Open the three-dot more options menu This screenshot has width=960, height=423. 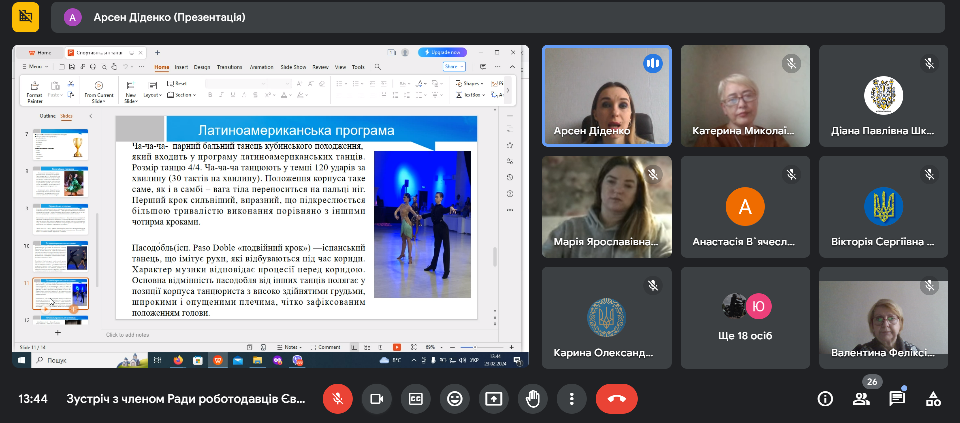(571, 398)
